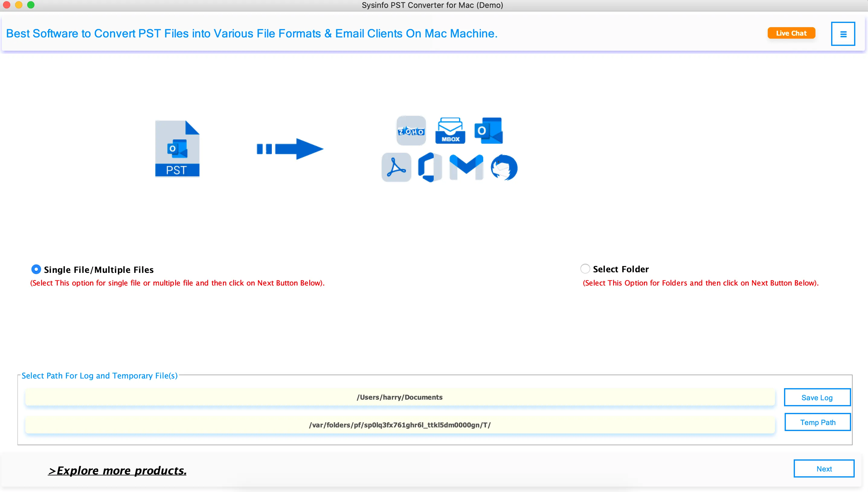Click the MBOX format icon

[x=450, y=131]
